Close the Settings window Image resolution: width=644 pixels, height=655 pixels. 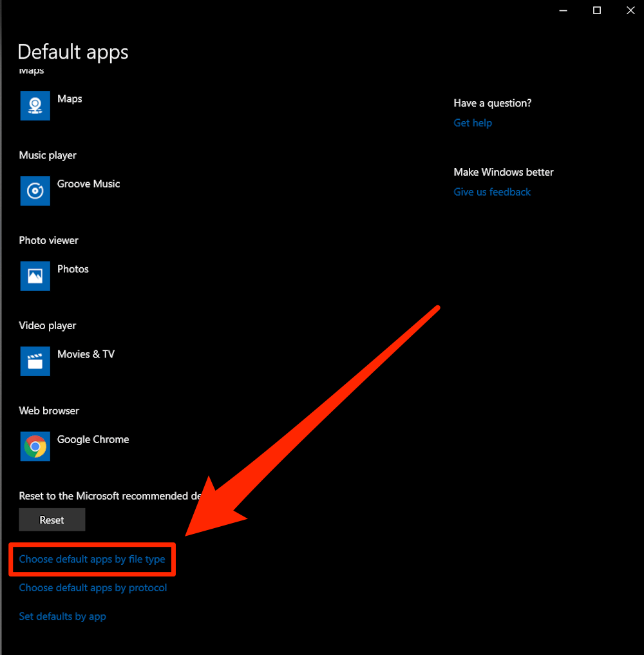pyautogui.click(x=630, y=10)
